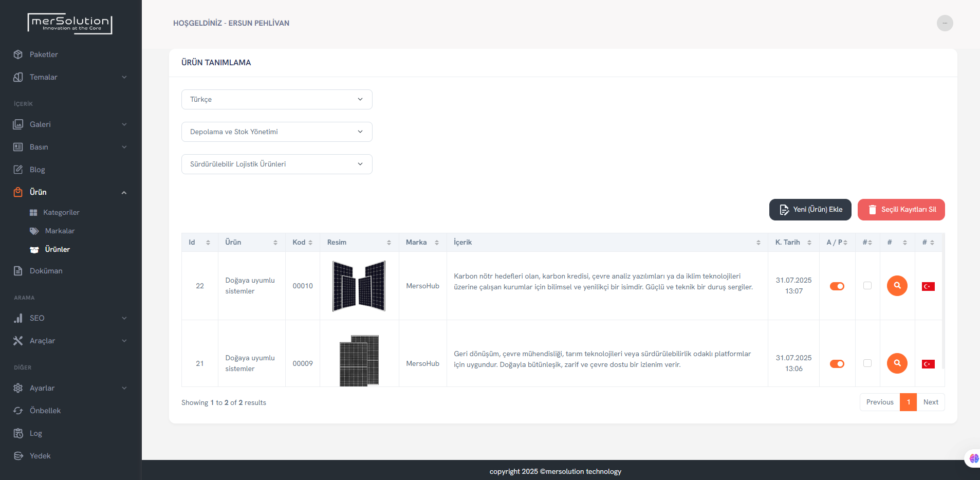The height and width of the screenshot is (480, 980).
Task: Click the Yeni (Ürün) Ekle button
Action: click(810, 210)
